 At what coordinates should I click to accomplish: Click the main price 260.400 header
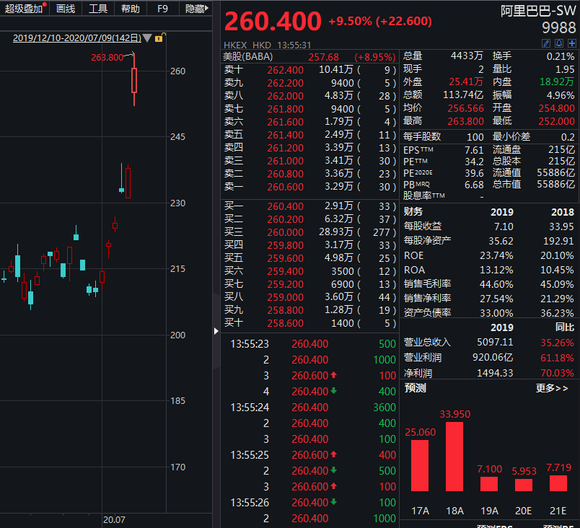(x=273, y=21)
